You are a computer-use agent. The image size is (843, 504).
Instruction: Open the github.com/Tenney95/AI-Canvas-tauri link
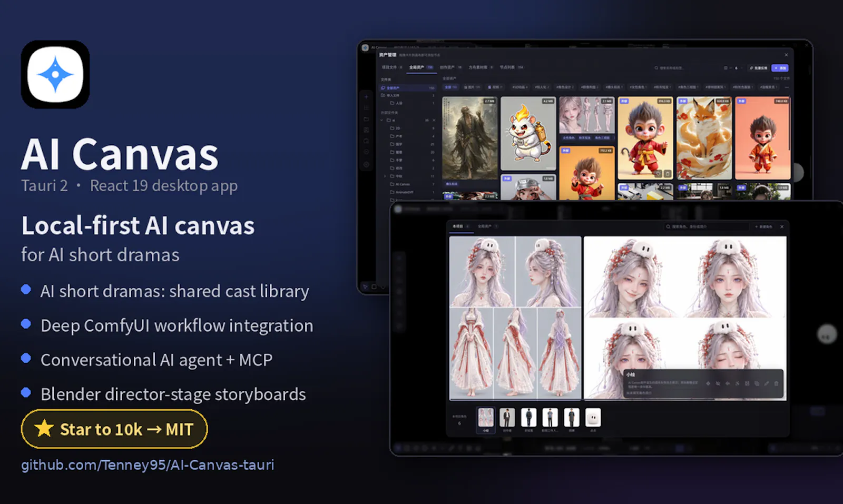click(148, 465)
